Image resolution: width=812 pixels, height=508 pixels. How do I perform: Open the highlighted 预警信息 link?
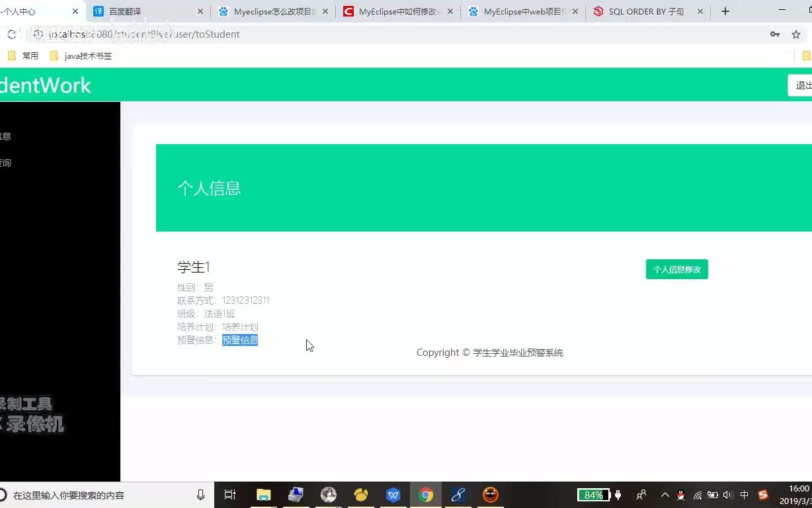(x=239, y=340)
